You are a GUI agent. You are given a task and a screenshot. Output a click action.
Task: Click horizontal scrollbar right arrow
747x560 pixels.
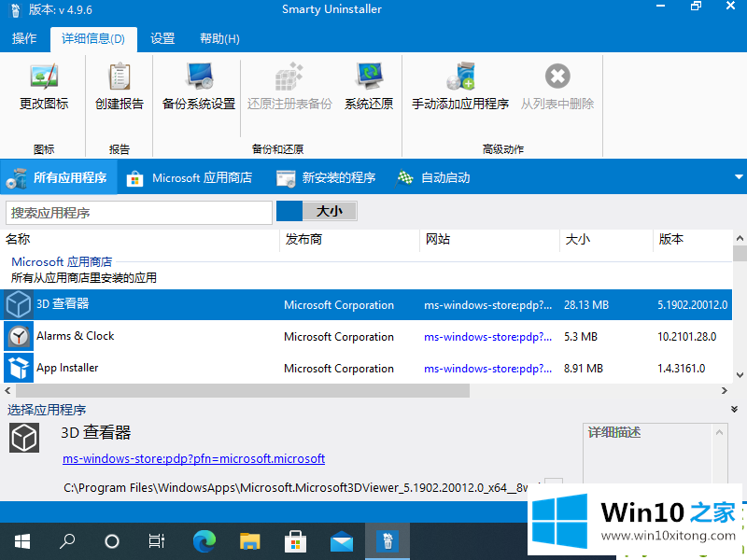(x=725, y=390)
